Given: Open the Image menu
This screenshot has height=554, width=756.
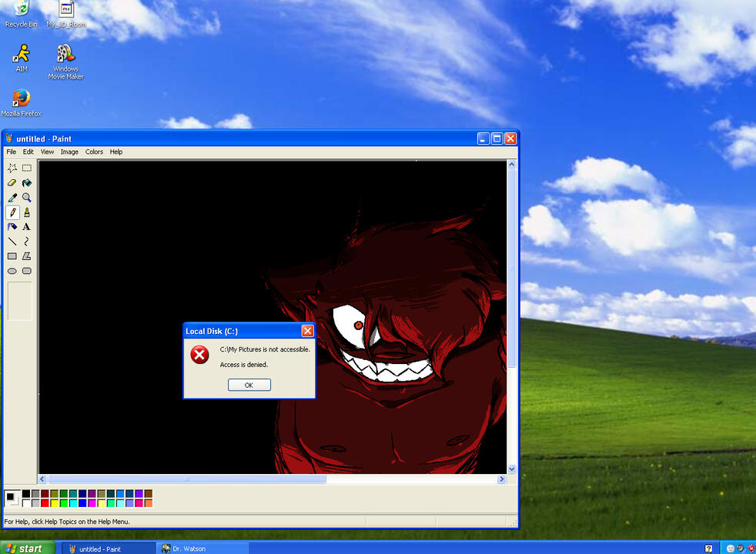Looking at the screenshot, I should click(69, 152).
